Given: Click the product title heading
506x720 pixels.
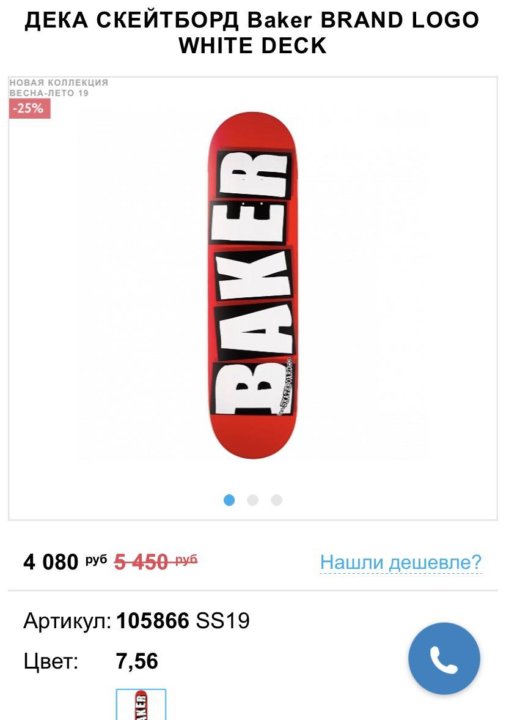Looking at the screenshot, I should pyautogui.click(x=253, y=33).
